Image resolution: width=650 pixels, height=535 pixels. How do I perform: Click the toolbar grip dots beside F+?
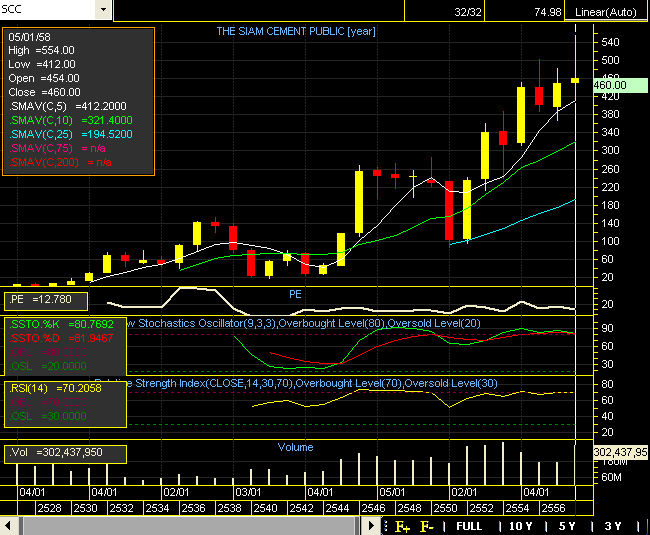(386, 526)
